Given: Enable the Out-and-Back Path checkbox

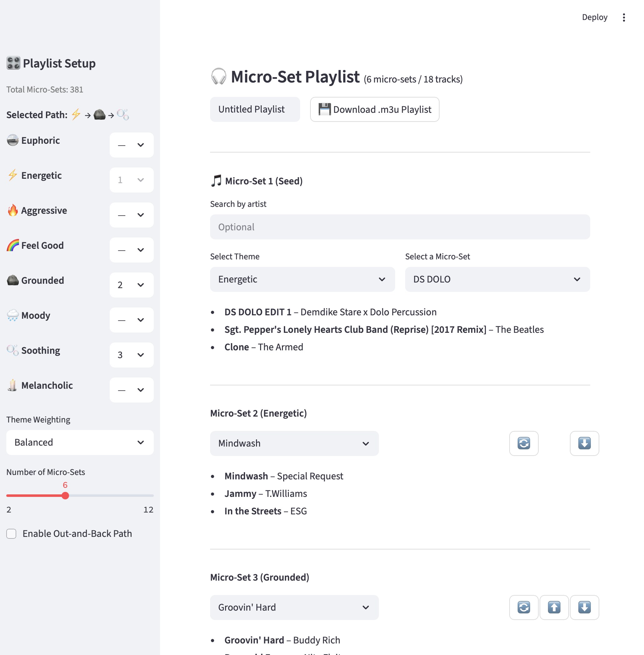Looking at the screenshot, I should [x=12, y=534].
